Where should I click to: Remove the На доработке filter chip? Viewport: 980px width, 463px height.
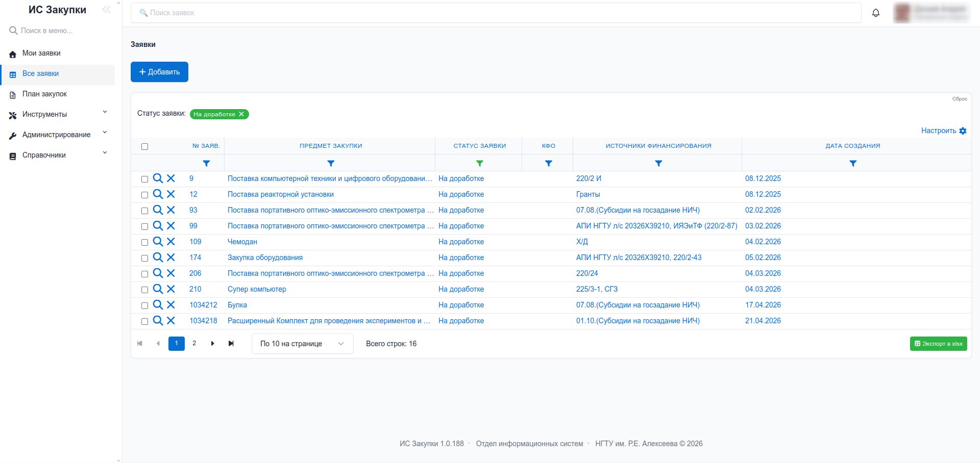pos(241,114)
